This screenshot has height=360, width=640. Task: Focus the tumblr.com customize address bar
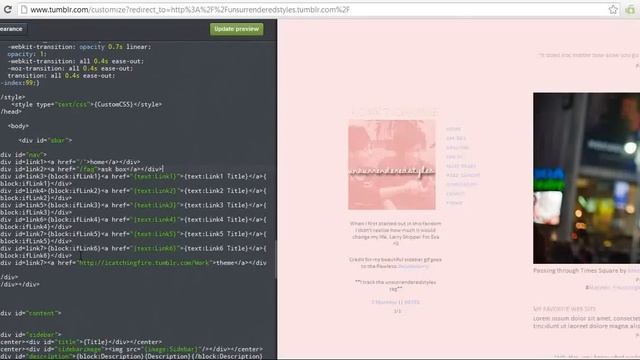[x=318, y=9]
